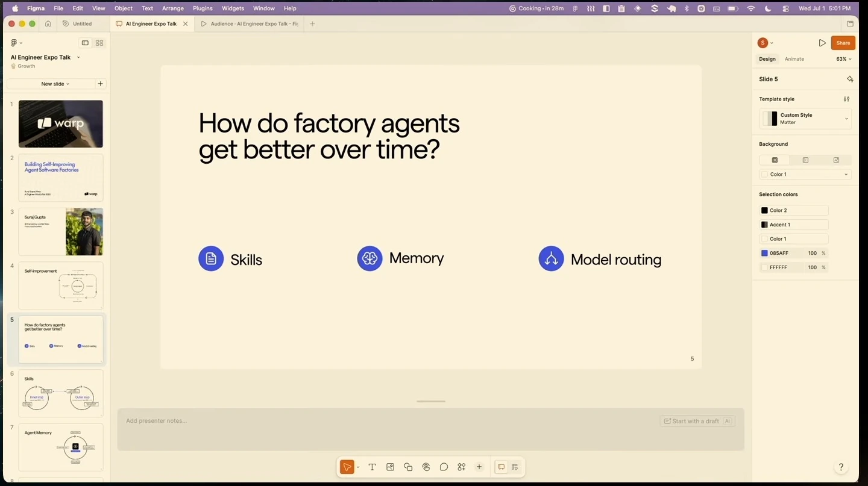The width and height of the screenshot is (868, 486).
Task: Click the Present play icon beside Share
Action: pos(822,43)
